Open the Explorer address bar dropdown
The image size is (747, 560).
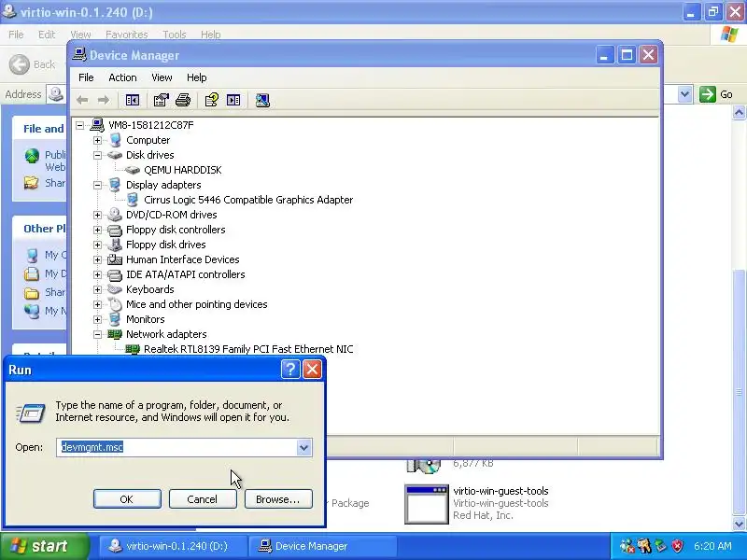(x=684, y=94)
